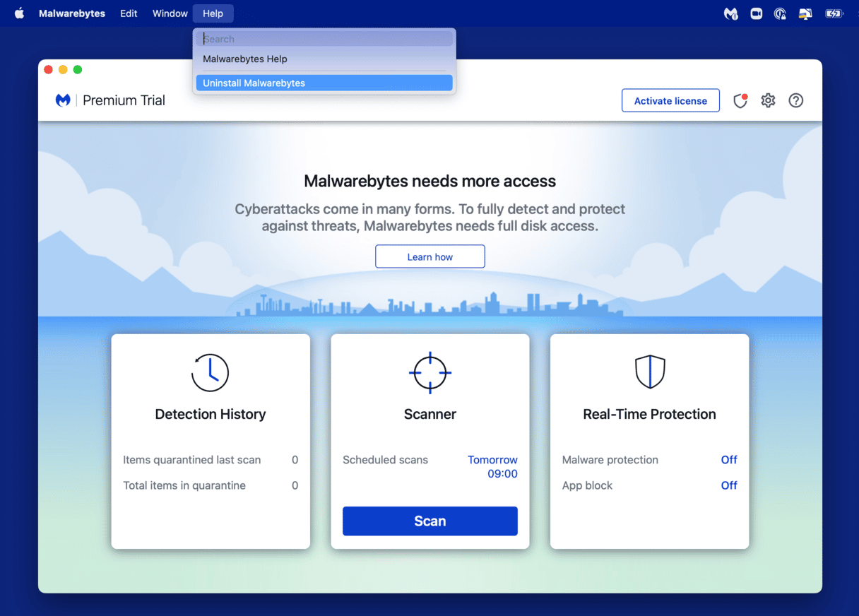Toggle App block Off link

point(728,485)
